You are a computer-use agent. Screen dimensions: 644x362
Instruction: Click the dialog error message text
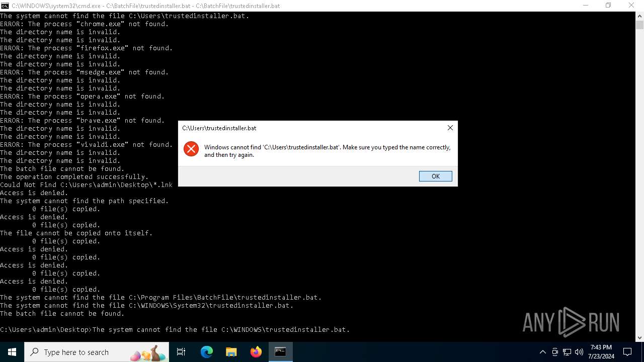pyautogui.click(x=328, y=151)
